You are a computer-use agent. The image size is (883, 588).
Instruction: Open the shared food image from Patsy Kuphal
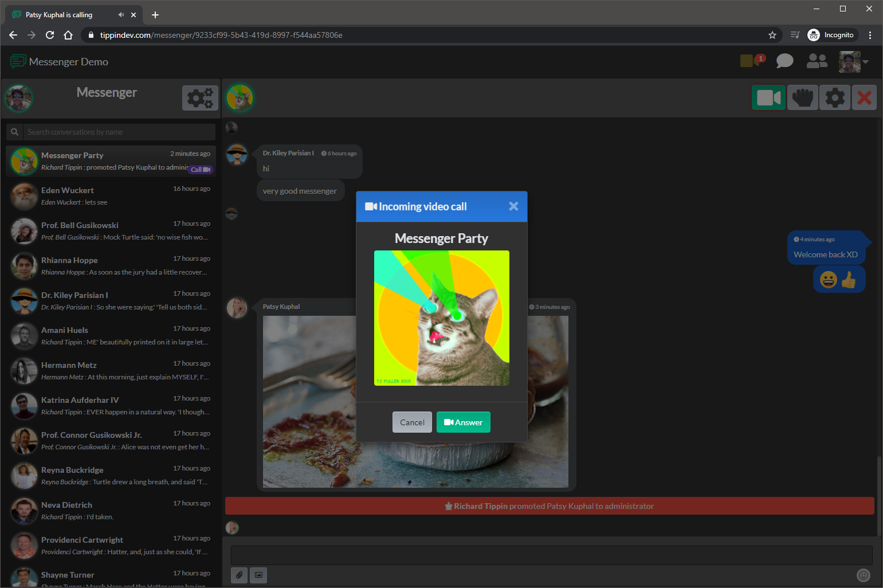(x=415, y=401)
